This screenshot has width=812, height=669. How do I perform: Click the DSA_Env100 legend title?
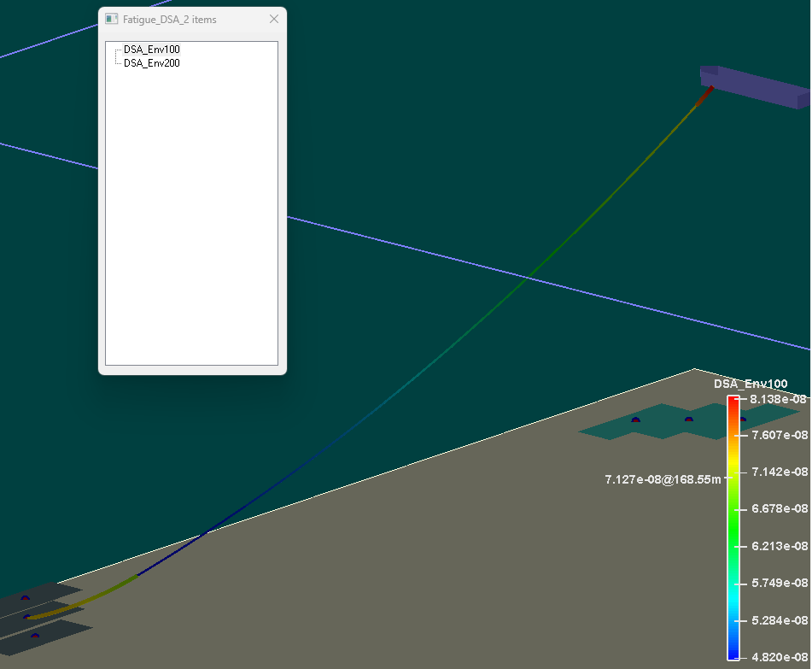[x=751, y=384]
